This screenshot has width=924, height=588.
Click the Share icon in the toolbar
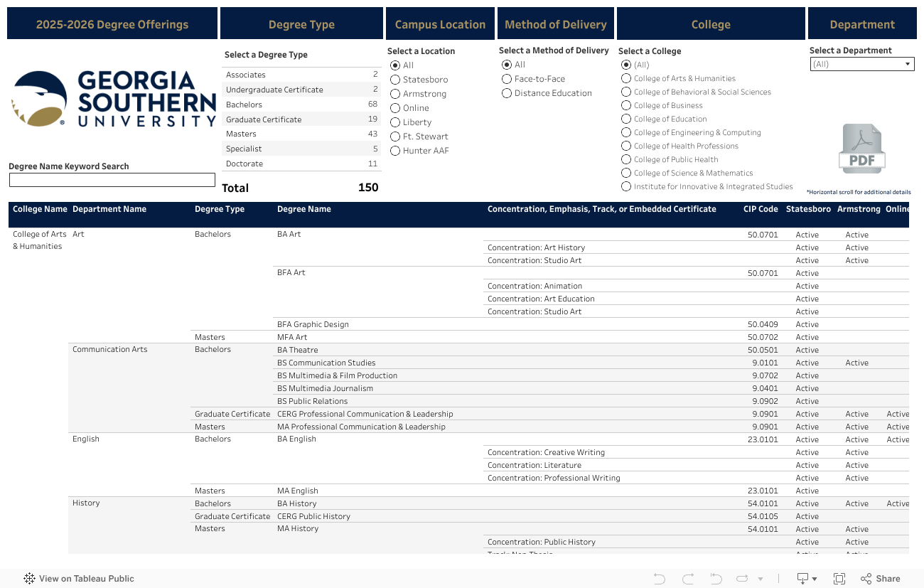click(x=880, y=579)
